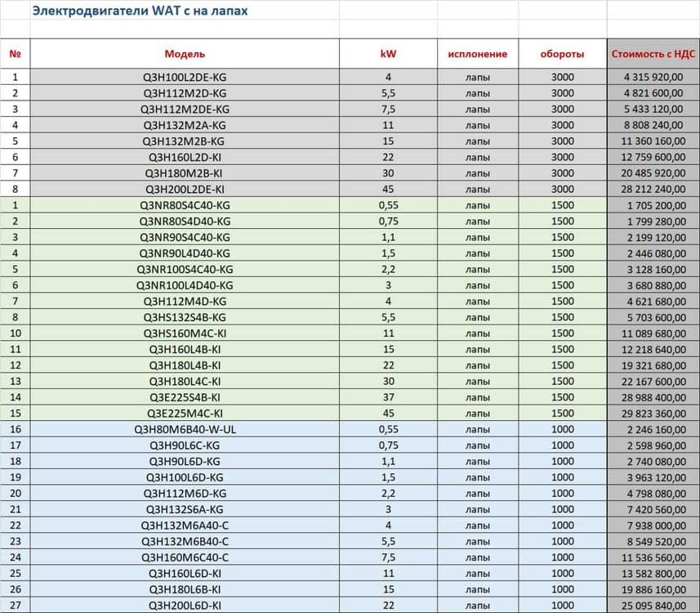Select model cell Q3H200L6D-KI
The height and width of the screenshot is (613, 700).
pyautogui.click(x=185, y=606)
